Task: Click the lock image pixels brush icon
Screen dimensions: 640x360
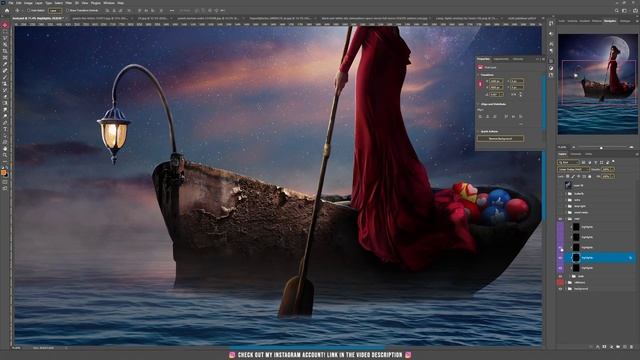Action: [x=573, y=176]
